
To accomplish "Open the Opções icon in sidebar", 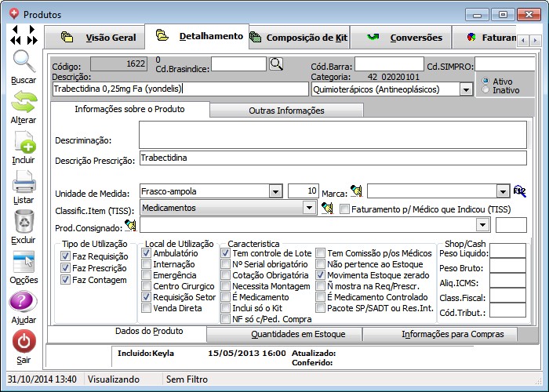I will point(24,262).
